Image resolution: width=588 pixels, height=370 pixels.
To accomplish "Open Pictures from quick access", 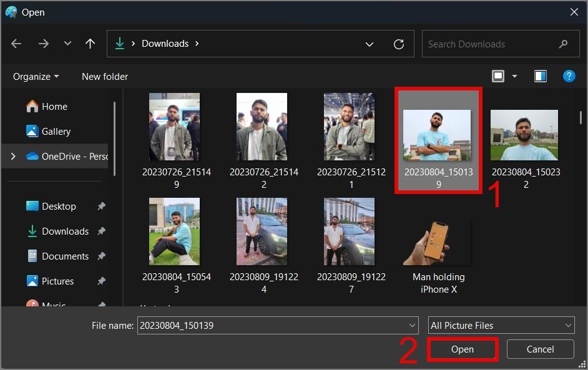I will [50, 281].
